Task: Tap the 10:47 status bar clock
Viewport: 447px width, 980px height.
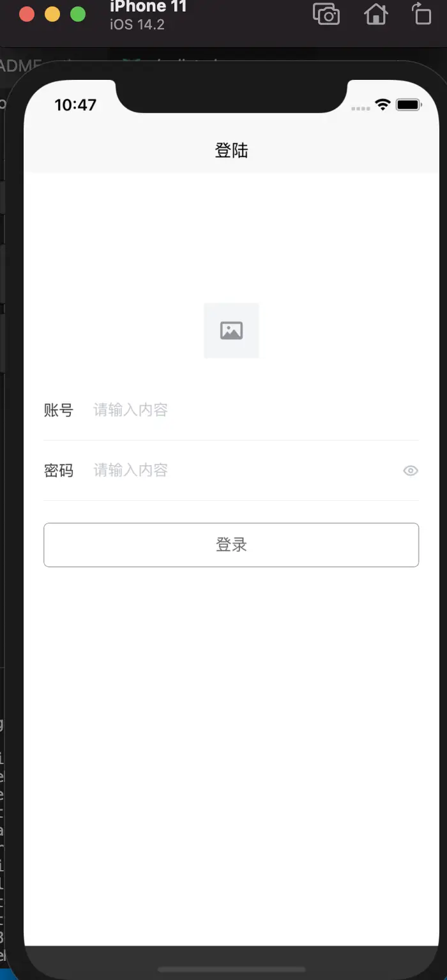Action: [x=75, y=105]
